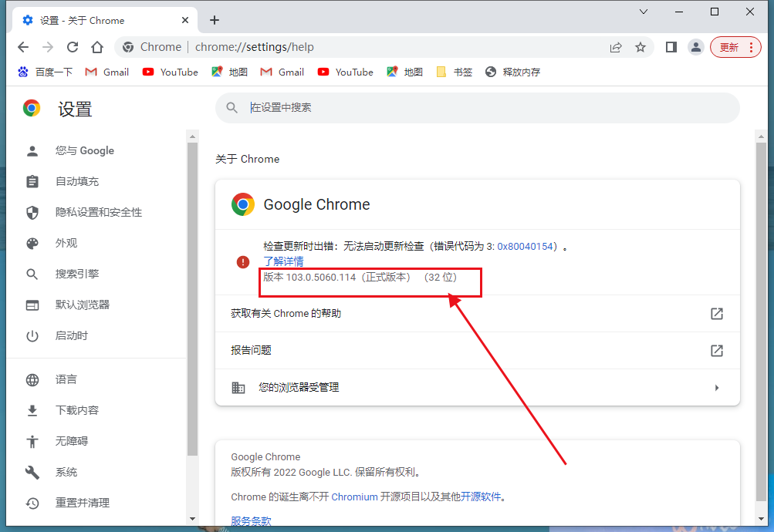The image size is (774, 532).
Task: Open the first Gmail bookmark
Action: [107, 72]
